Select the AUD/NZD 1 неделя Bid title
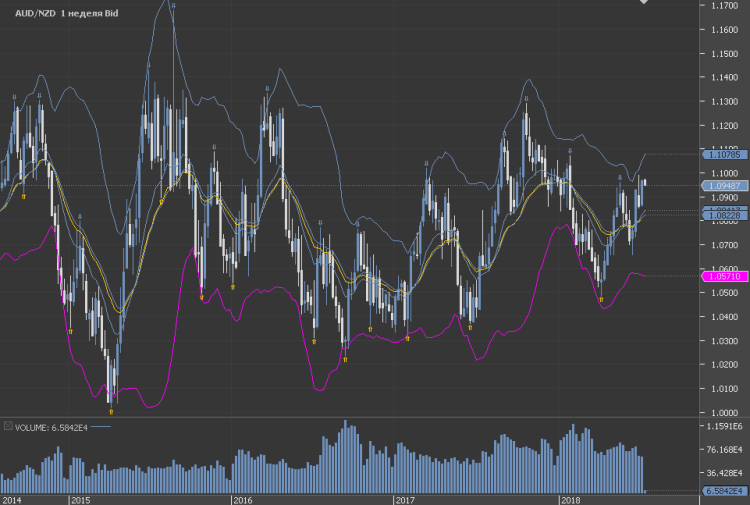The width and height of the screenshot is (750, 505). [x=66, y=13]
